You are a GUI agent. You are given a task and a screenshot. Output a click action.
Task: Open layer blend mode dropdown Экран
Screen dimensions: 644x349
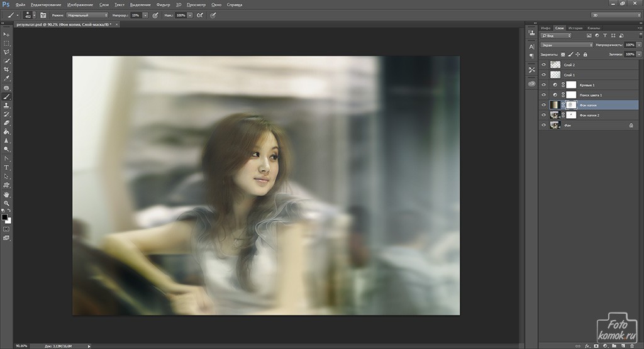tap(567, 45)
